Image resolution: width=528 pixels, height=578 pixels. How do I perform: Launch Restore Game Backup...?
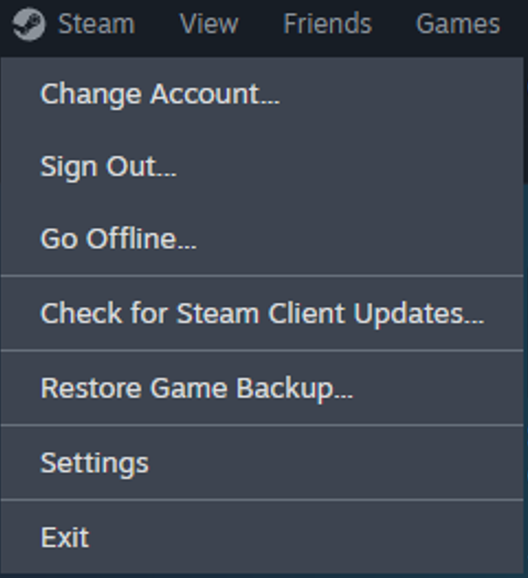(262, 388)
